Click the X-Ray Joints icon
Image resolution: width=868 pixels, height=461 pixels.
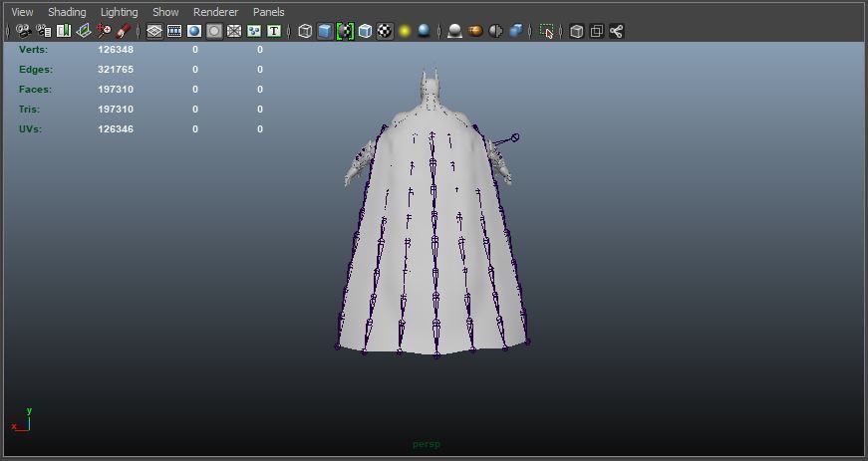(x=616, y=31)
